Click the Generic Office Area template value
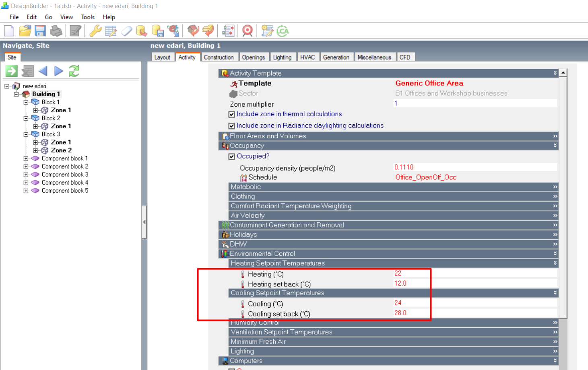This screenshot has height=370, width=588. point(429,83)
